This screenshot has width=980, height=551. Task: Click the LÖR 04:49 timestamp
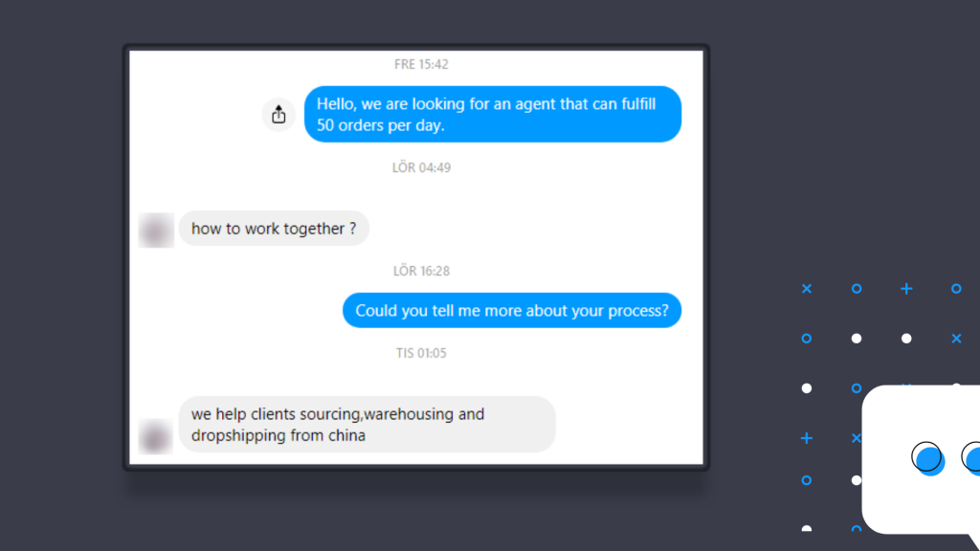click(x=421, y=167)
